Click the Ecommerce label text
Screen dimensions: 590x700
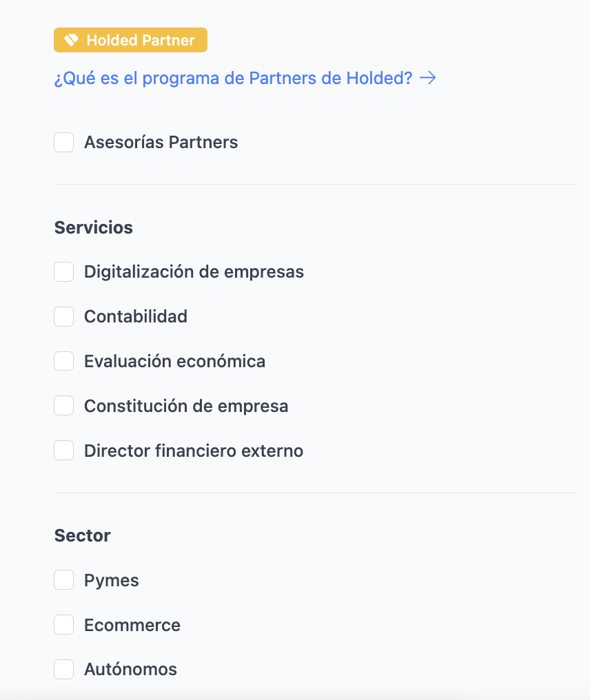(x=132, y=625)
